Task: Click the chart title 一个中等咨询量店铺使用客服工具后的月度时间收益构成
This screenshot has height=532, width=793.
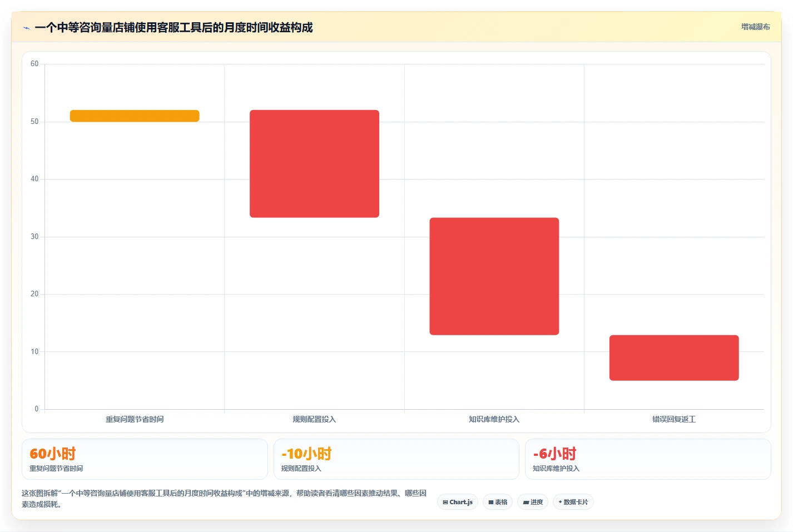Action: coord(174,27)
